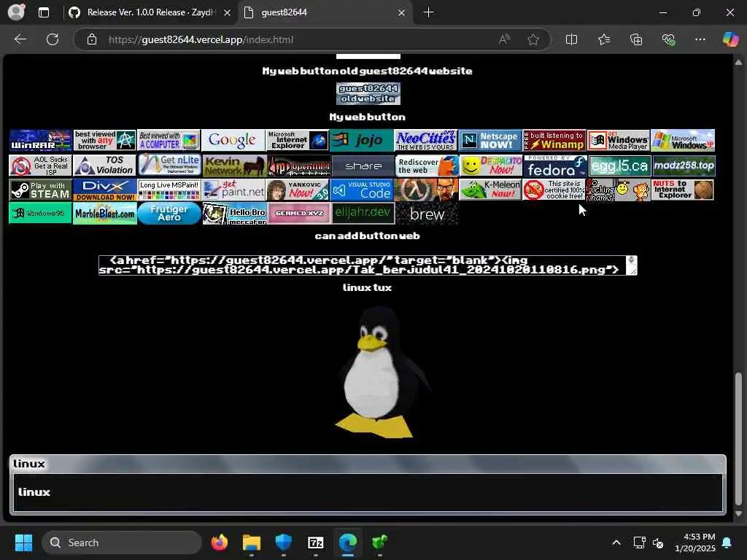747x560 pixels.
Task: Click the 'Best viewed with a computer' badge
Action: pos(169,140)
